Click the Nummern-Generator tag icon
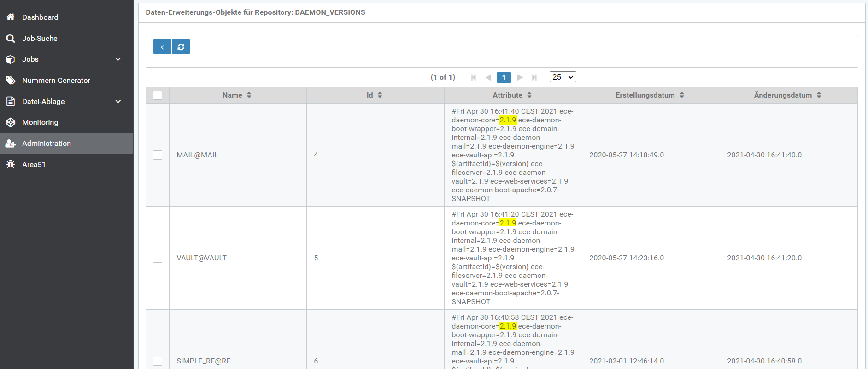 [11, 81]
